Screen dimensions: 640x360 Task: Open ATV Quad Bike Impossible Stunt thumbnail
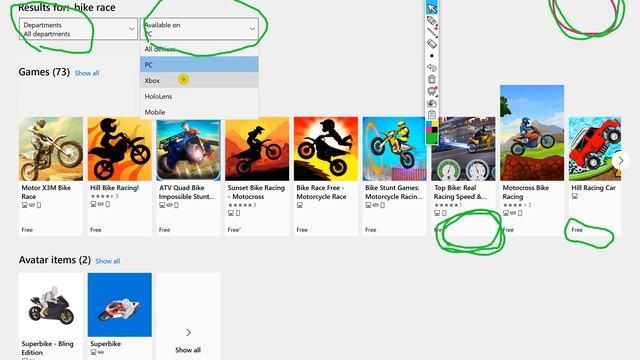(188, 149)
